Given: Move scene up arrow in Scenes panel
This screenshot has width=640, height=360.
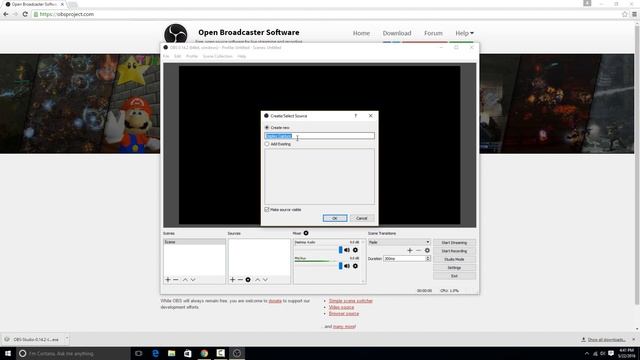Looking at the screenshot, I should click(x=185, y=280).
